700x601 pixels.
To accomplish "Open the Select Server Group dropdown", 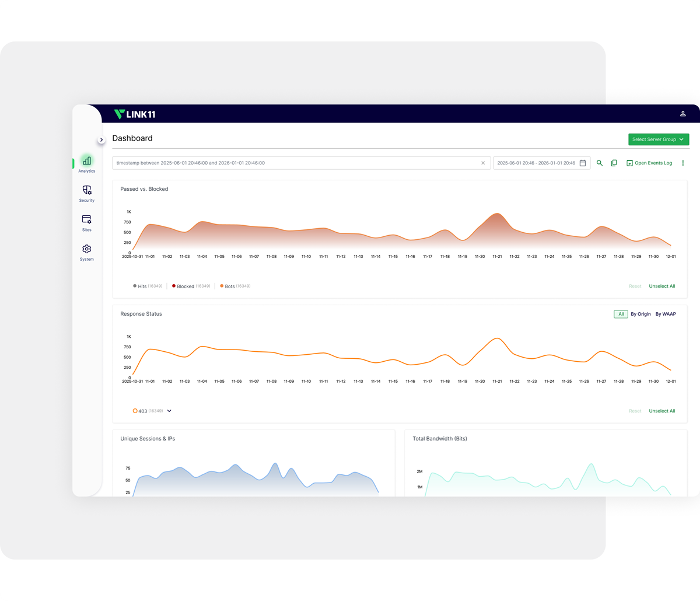I will pos(658,139).
